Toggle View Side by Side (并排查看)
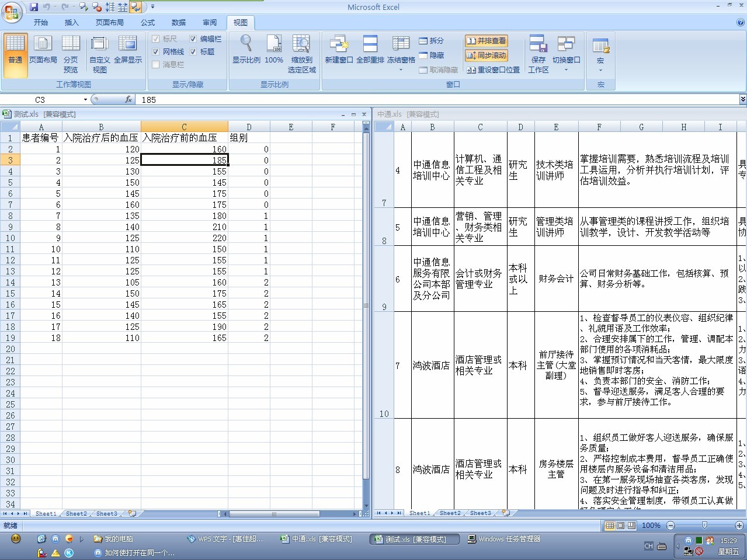Image resolution: width=747 pixels, height=560 pixels. 486,41
